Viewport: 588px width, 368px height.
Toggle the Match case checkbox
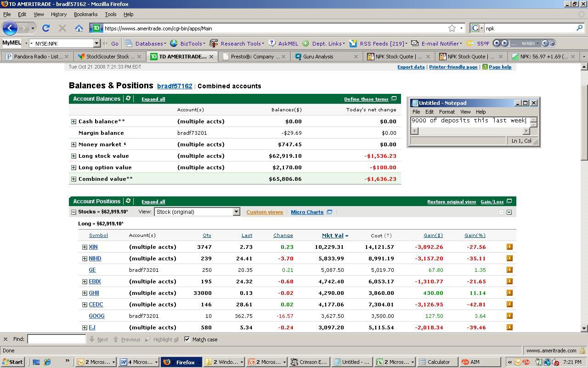[x=187, y=339]
